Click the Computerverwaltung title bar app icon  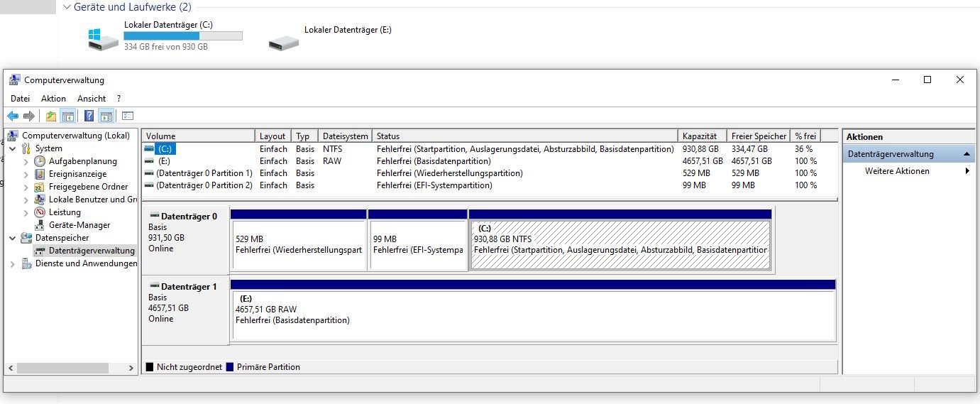[14, 80]
